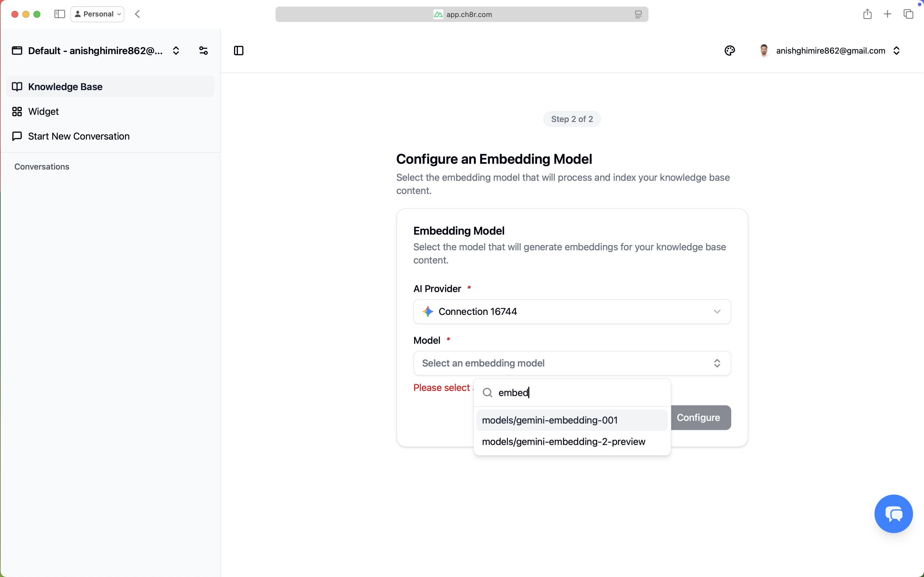Open the Connection 16744 provider dropdown
The image size is (924, 577).
coord(571,311)
